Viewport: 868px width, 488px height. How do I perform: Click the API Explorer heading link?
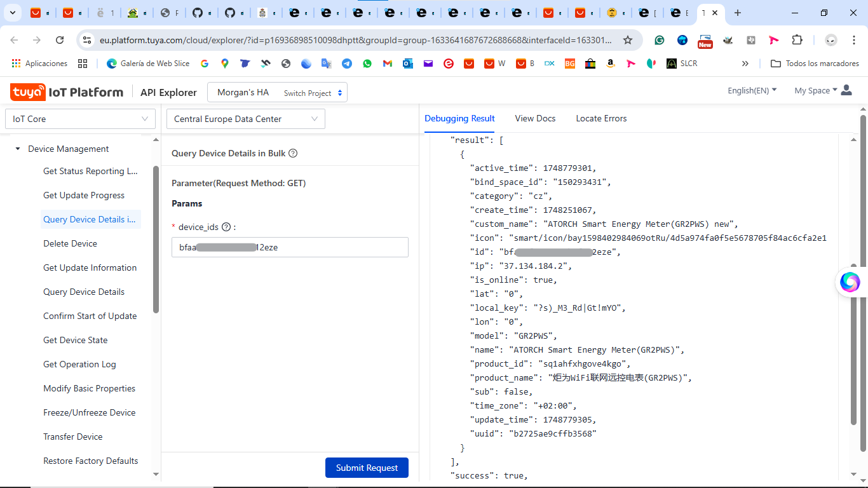click(x=168, y=92)
